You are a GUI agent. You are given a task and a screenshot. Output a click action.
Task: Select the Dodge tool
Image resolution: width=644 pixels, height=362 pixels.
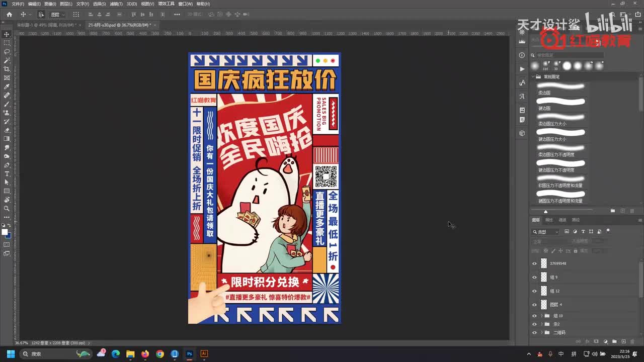(7, 156)
